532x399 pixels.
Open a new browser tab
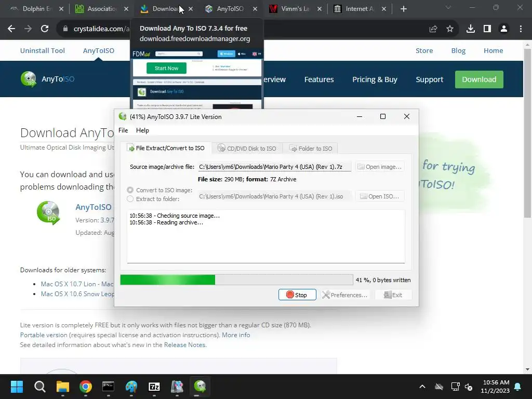tap(403, 9)
